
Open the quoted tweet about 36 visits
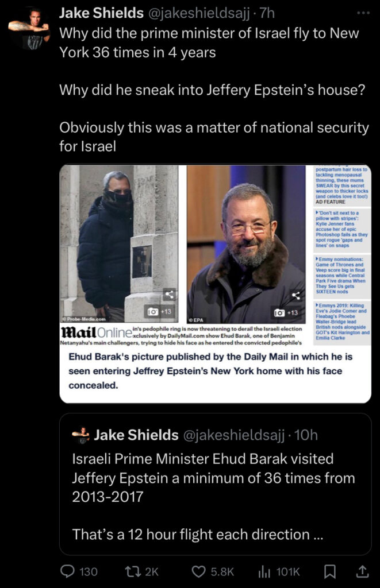[x=216, y=484]
